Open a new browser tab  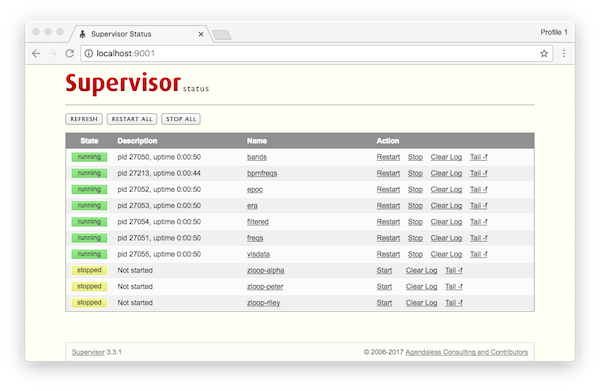tap(222, 35)
